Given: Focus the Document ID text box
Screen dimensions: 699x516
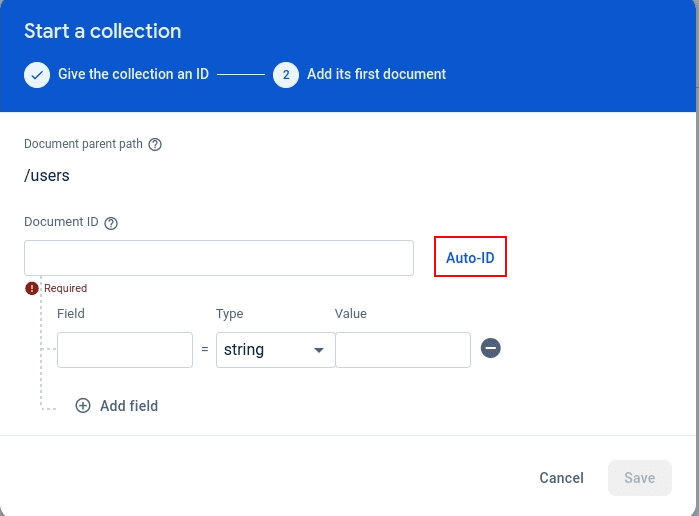Looking at the screenshot, I should click(x=219, y=258).
